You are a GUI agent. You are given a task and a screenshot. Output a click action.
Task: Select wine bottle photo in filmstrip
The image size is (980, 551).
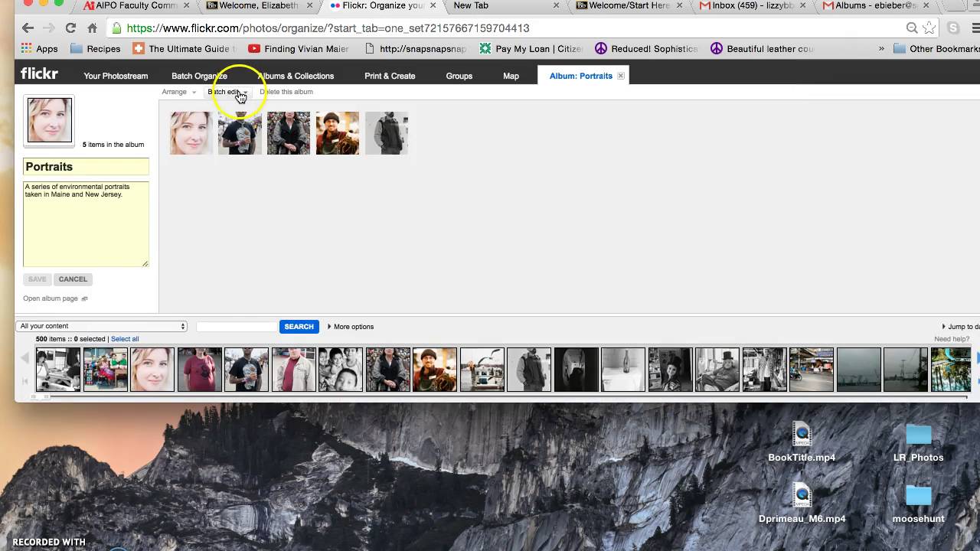(x=623, y=370)
